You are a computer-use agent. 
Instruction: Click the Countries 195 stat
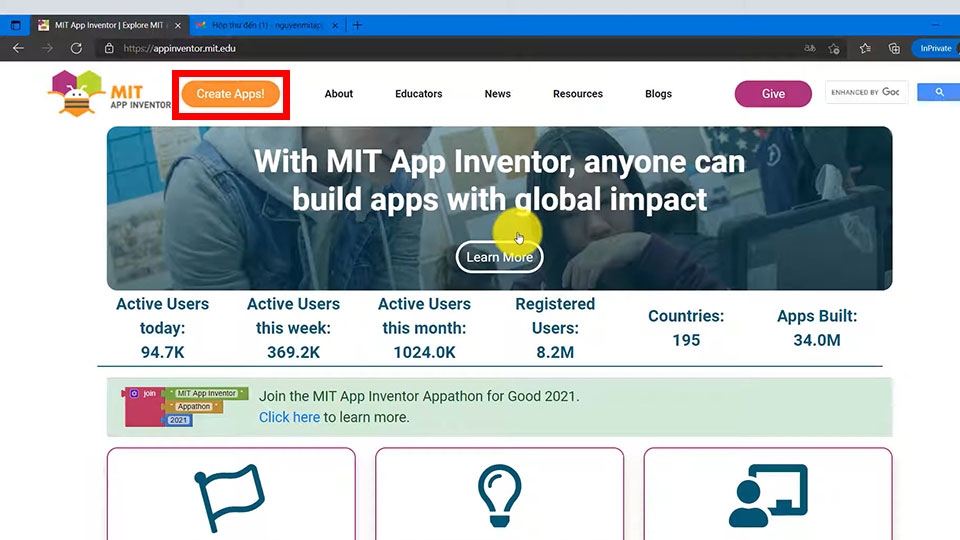point(686,328)
